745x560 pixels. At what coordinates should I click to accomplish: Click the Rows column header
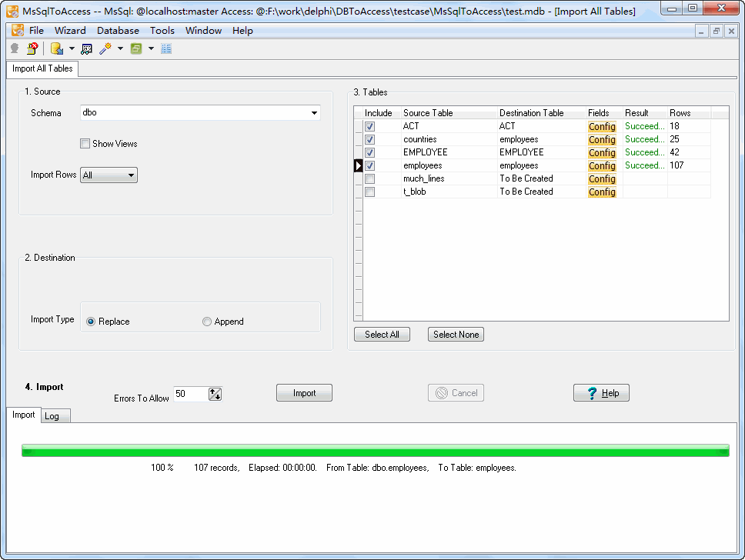click(x=689, y=113)
